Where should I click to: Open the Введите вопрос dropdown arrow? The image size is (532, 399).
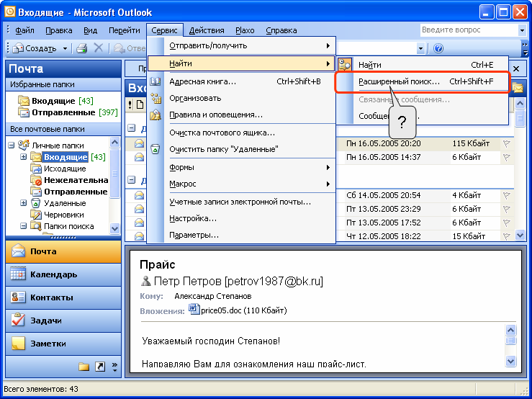coord(522,30)
